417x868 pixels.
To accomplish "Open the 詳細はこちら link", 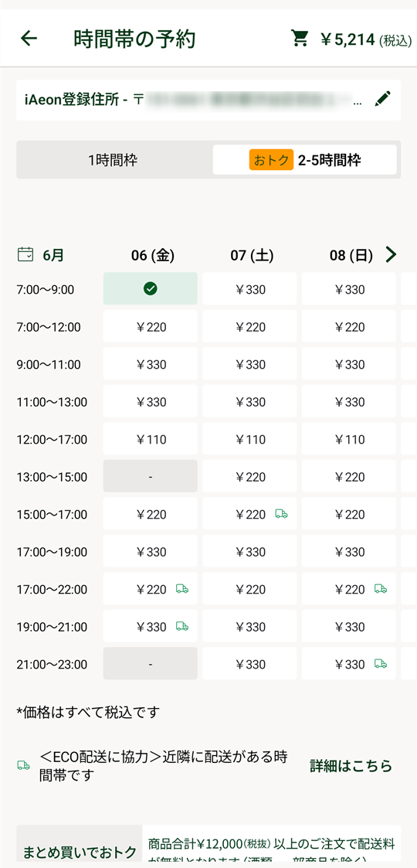I will click(351, 766).
